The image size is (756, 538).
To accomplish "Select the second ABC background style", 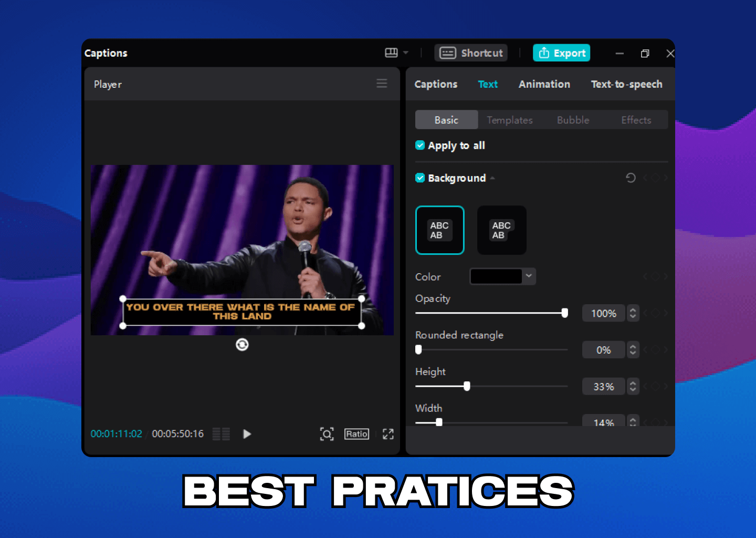I will tap(502, 230).
